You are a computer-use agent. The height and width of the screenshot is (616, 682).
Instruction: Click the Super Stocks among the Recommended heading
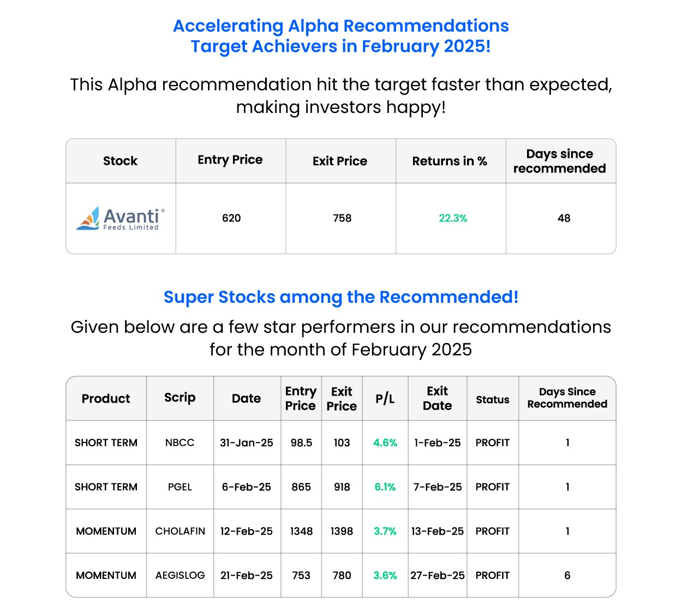click(x=340, y=297)
